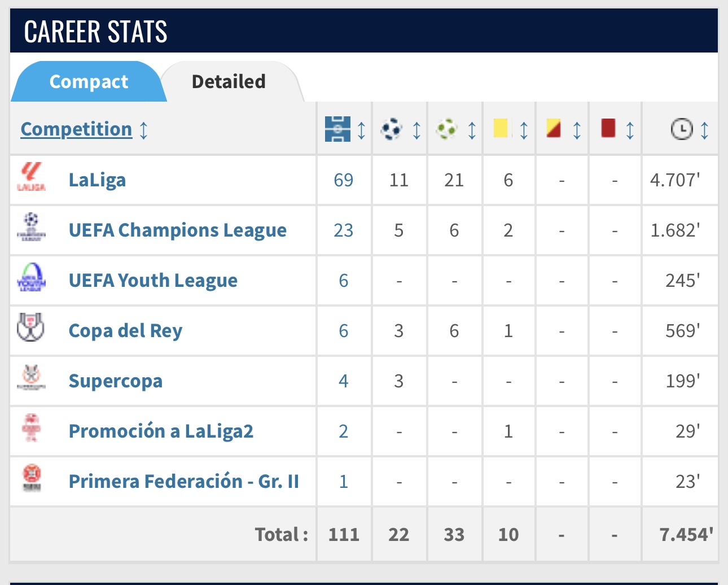Click the minutes played clock icon
The height and width of the screenshot is (585, 728).
click(681, 129)
